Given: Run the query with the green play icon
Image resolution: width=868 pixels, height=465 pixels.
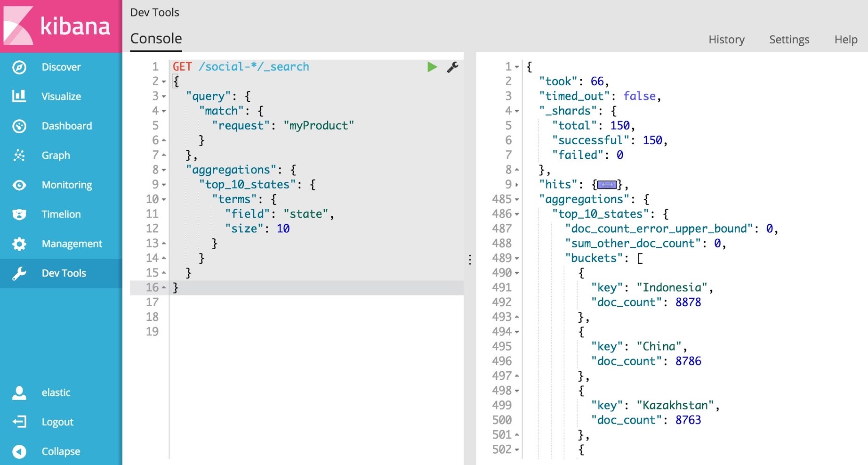Looking at the screenshot, I should point(432,67).
